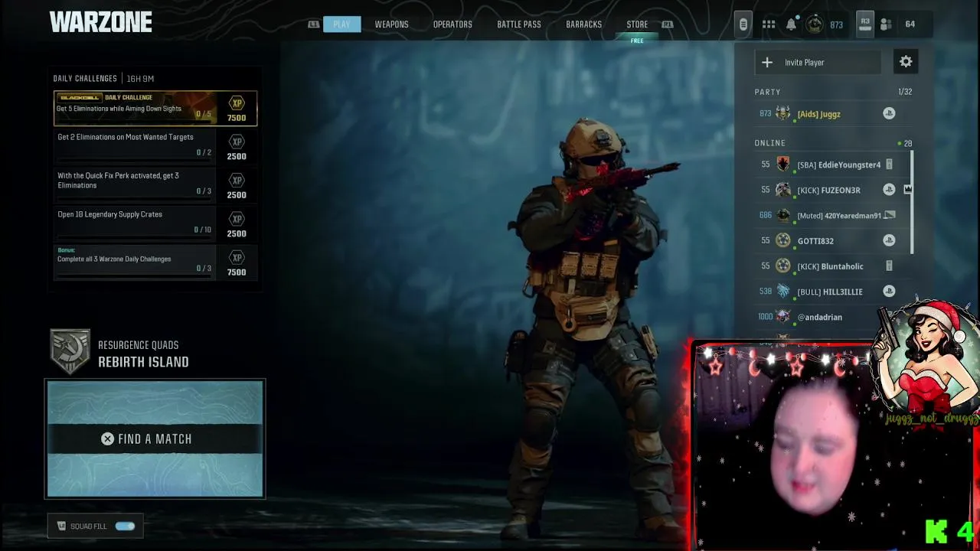Click the squad fill icon at bottom left
The height and width of the screenshot is (551, 980).
(61, 526)
